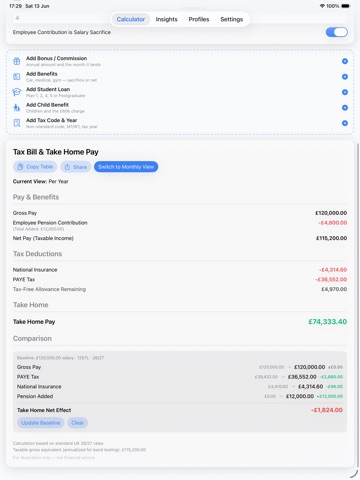The image size is (360, 480).
Task: Clear the comparison baseline
Action: (77, 423)
